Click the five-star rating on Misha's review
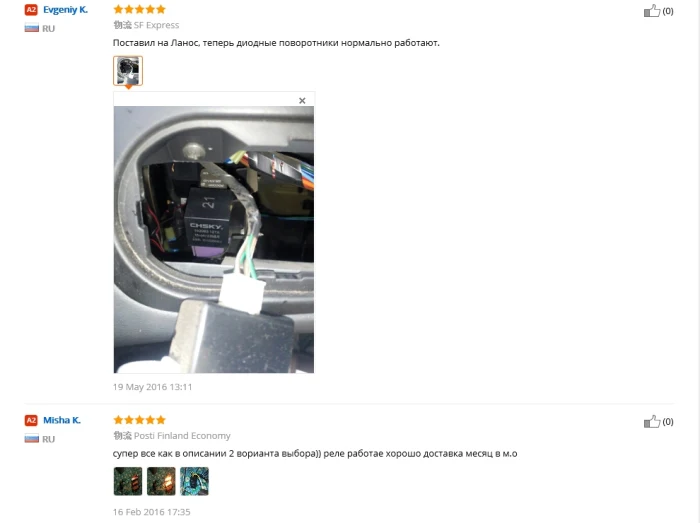Viewport: 700px width, 523px height. pos(139,420)
